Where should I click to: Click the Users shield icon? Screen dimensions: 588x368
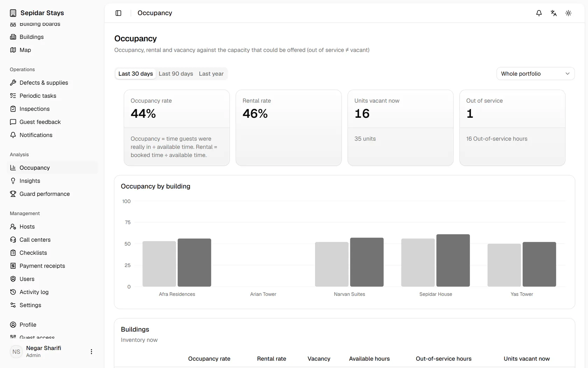pyautogui.click(x=13, y=279)
